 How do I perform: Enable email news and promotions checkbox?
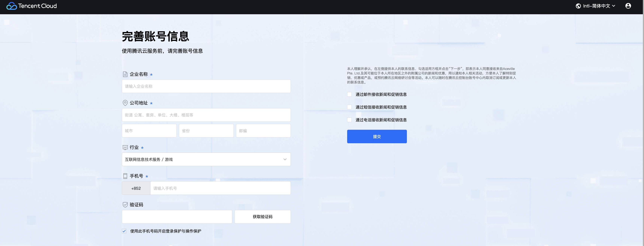[x=349, y=94]
